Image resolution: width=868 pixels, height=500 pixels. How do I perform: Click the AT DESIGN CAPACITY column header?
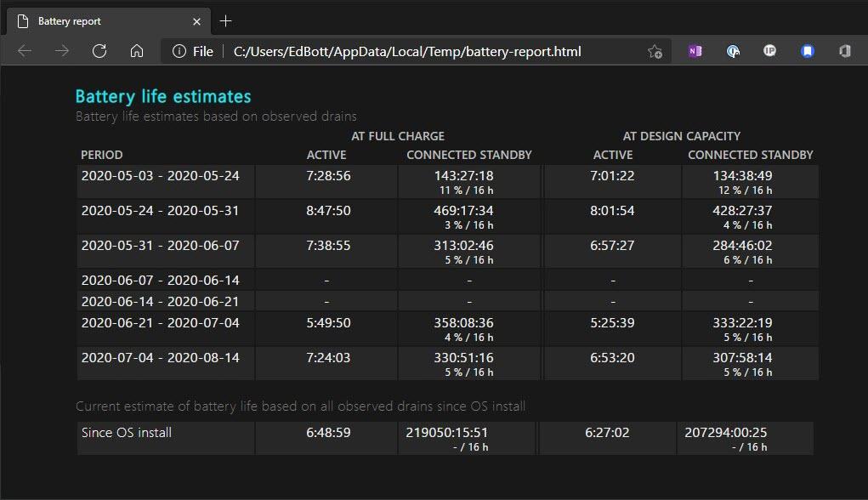(x=681, y=136)
